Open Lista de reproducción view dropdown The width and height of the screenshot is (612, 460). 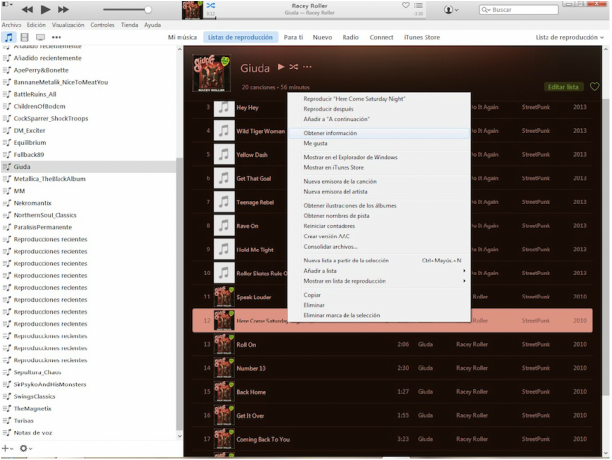(569, 37)
